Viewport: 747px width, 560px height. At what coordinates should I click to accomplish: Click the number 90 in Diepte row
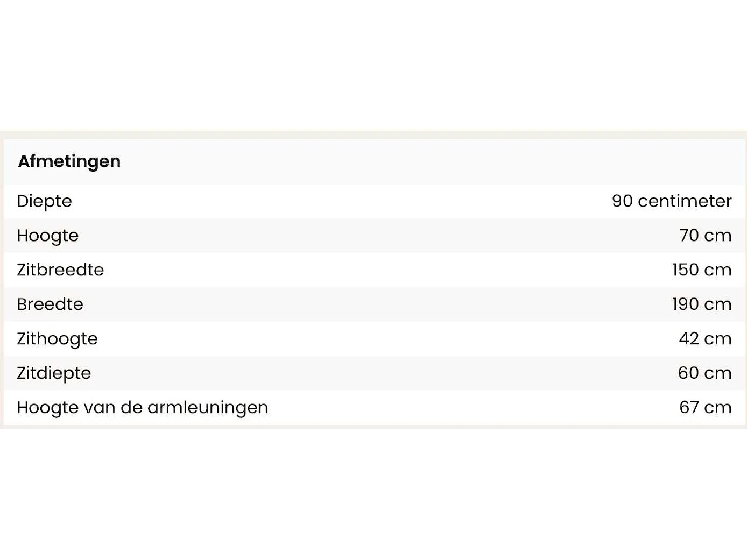622,201
